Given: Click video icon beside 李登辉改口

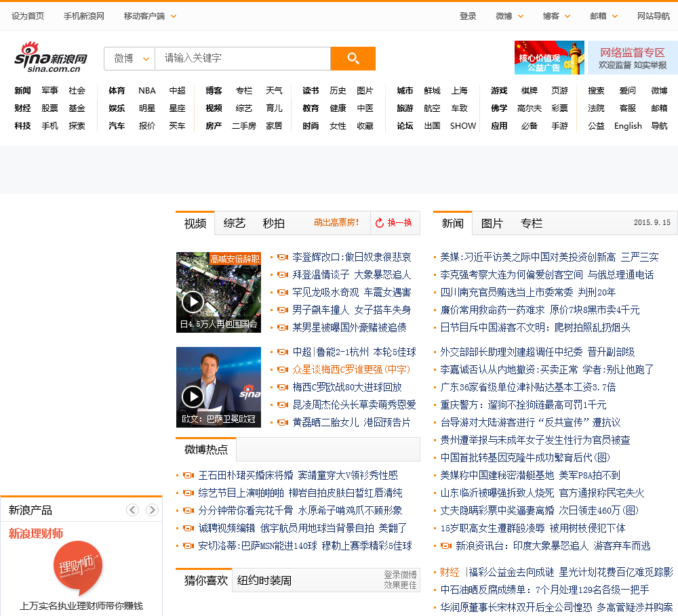Looking at the screenshot, I should coord(282,258).
